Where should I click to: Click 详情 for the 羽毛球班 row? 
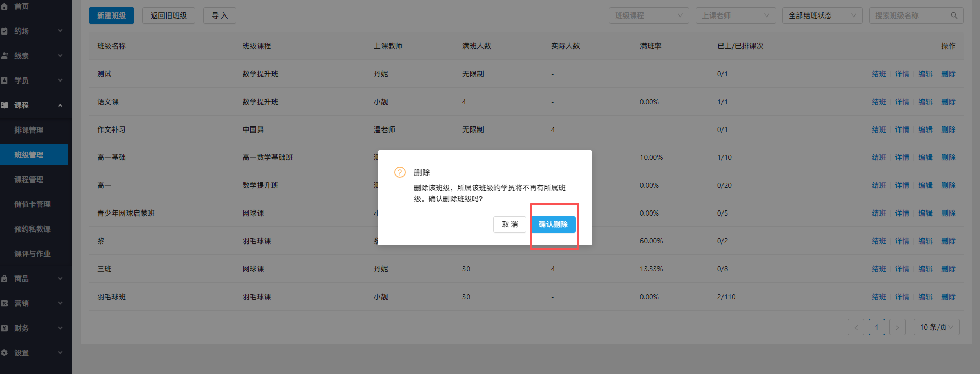click(902, 297)
